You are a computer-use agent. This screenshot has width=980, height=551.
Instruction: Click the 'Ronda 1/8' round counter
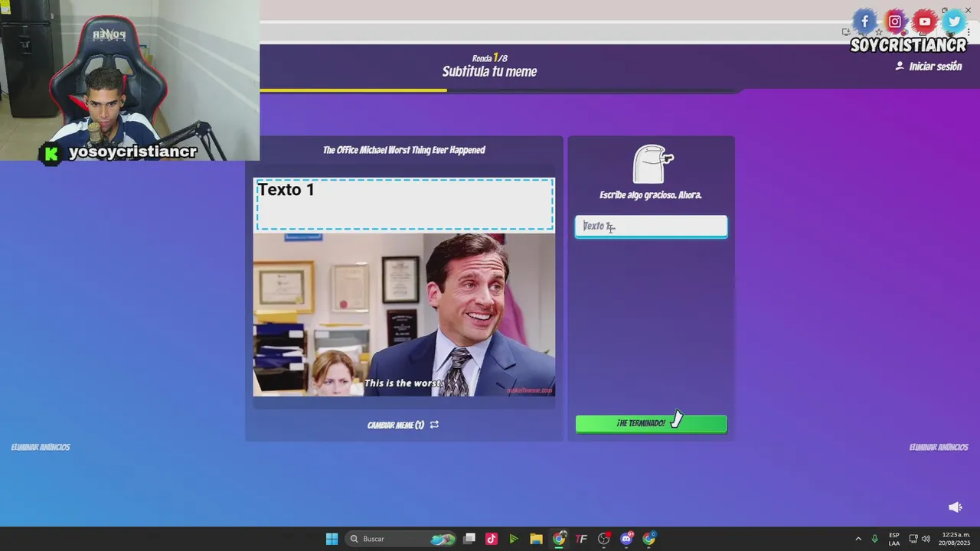click(490, 58)
